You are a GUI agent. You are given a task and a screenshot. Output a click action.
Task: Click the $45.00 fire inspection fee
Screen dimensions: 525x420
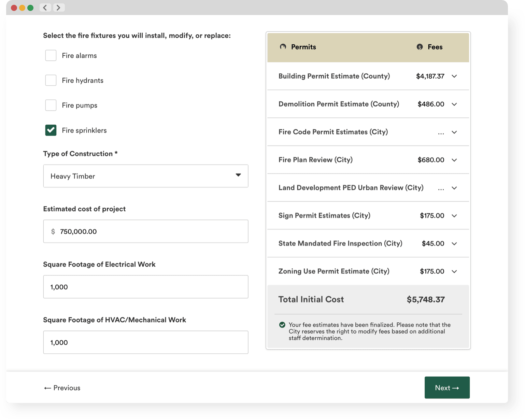click(433, 243)
